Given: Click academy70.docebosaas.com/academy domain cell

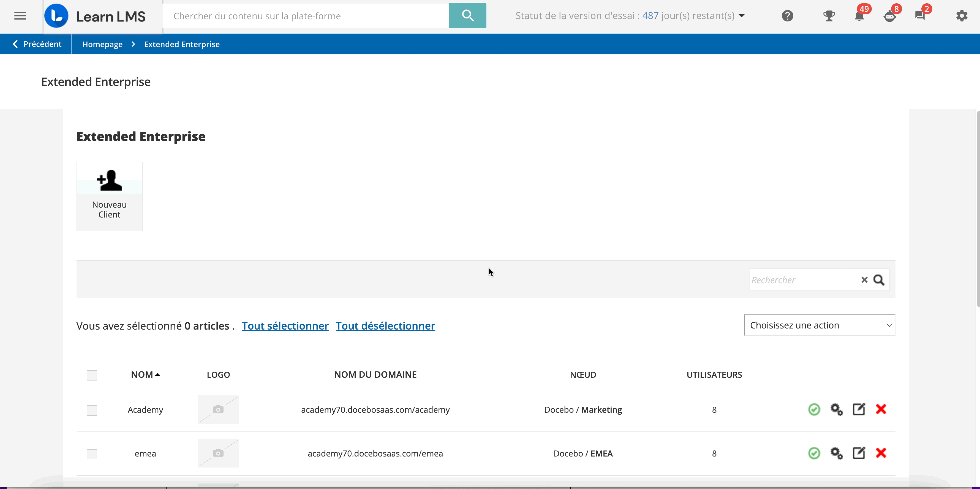Looking at the screenshot, I should [x=375, y=409].
